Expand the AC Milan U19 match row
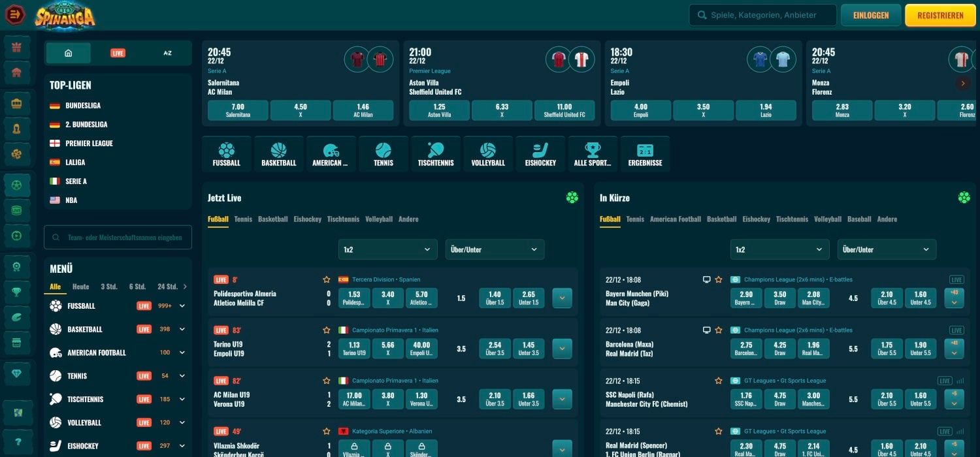This screenshot has height=457, width=980. pyautogui.click(x=562, y=399)
